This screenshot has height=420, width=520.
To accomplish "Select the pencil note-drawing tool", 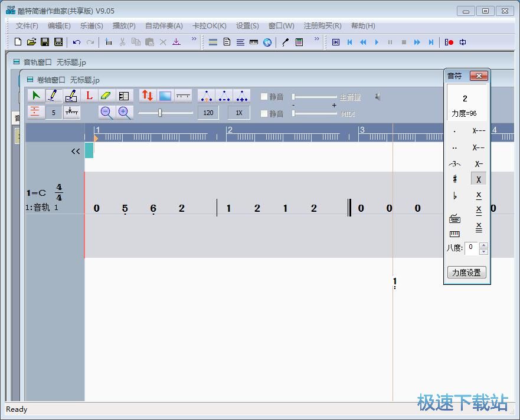I will click(53, 96).
